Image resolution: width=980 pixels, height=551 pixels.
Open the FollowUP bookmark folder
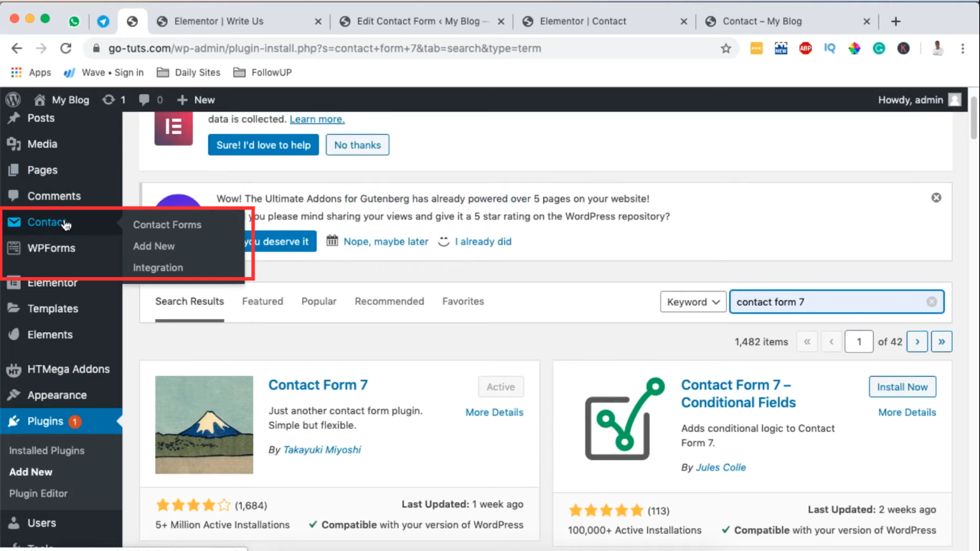pyautogui.click(x=262, y=72)
